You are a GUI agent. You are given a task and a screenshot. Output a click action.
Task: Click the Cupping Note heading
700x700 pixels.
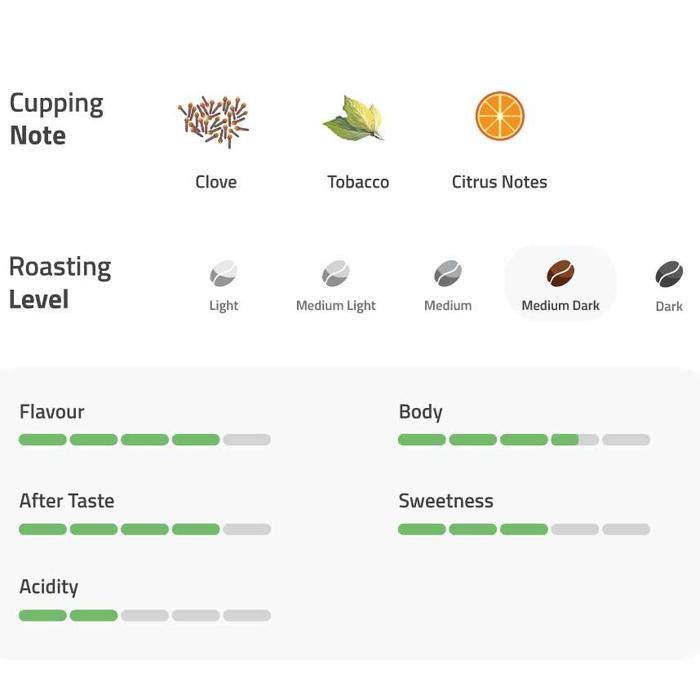coord(57,119)
